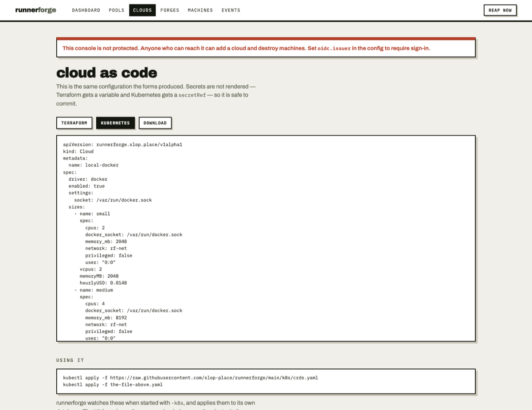Click the unprotected console warning banner

(266, 47)
